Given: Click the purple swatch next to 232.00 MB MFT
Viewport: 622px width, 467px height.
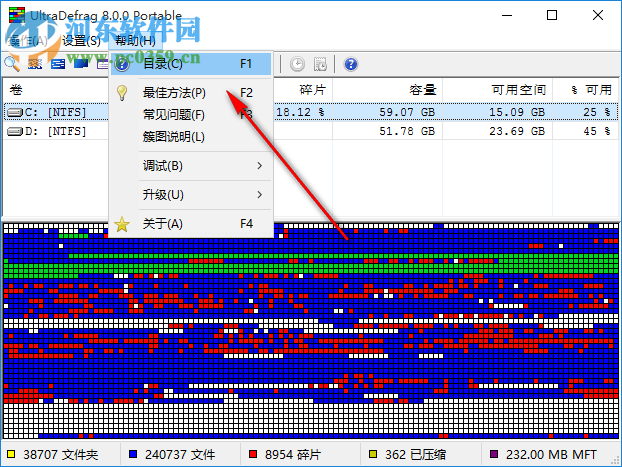Looking at the screenshot, I should [x=494, y=454].
